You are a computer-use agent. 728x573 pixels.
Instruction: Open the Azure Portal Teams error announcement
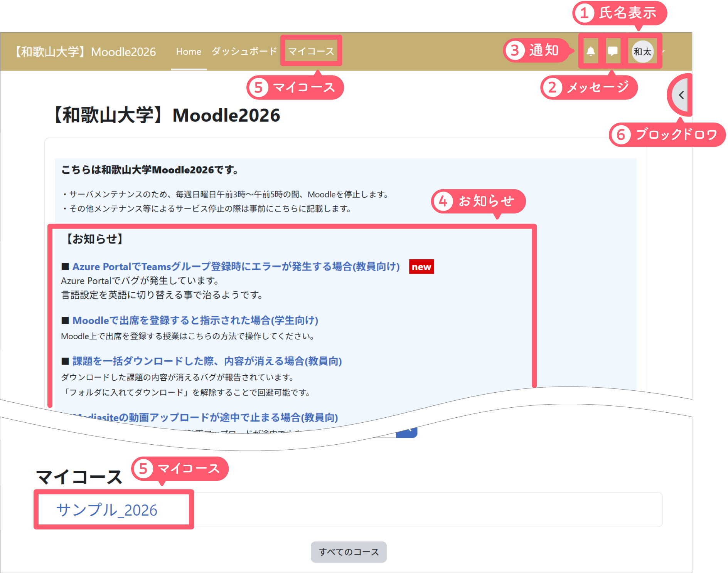tap(236, 267)
